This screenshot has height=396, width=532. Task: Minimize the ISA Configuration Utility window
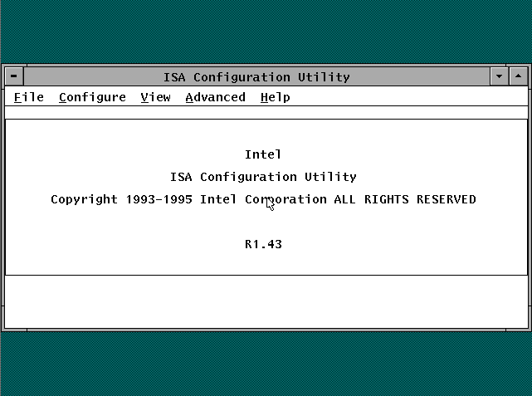[499, 77]
